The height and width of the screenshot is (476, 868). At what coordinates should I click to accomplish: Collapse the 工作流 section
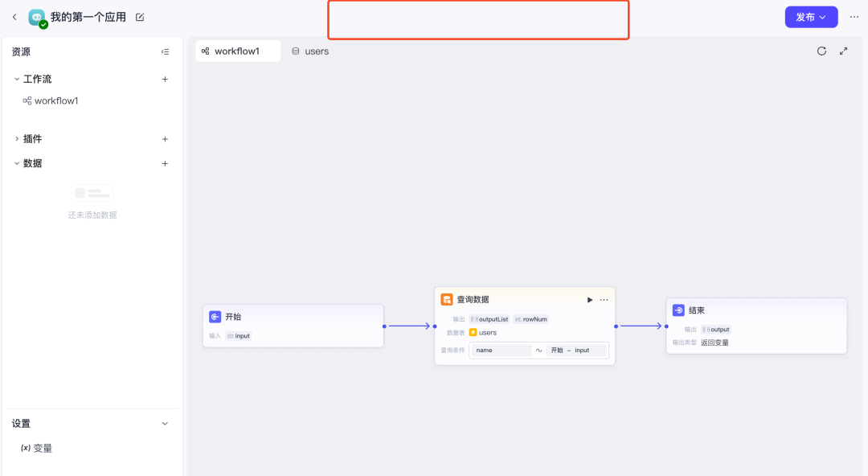(x=17, y=79)
